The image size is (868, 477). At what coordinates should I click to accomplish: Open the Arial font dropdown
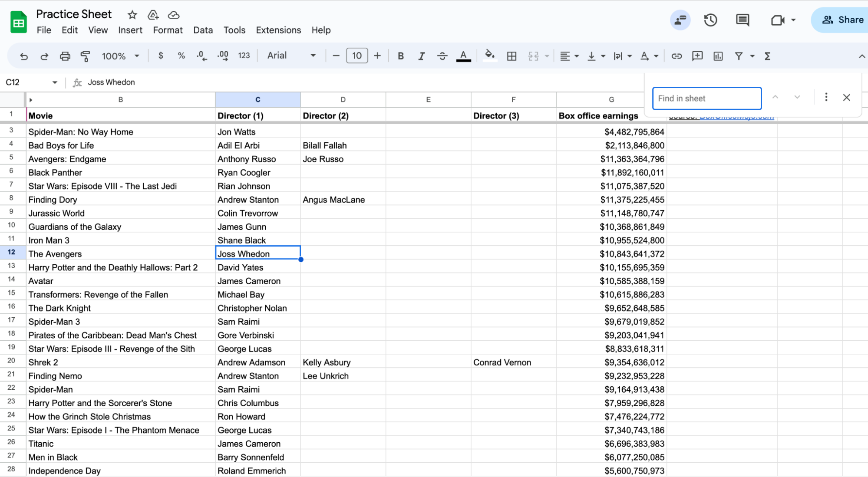(291, 56)
